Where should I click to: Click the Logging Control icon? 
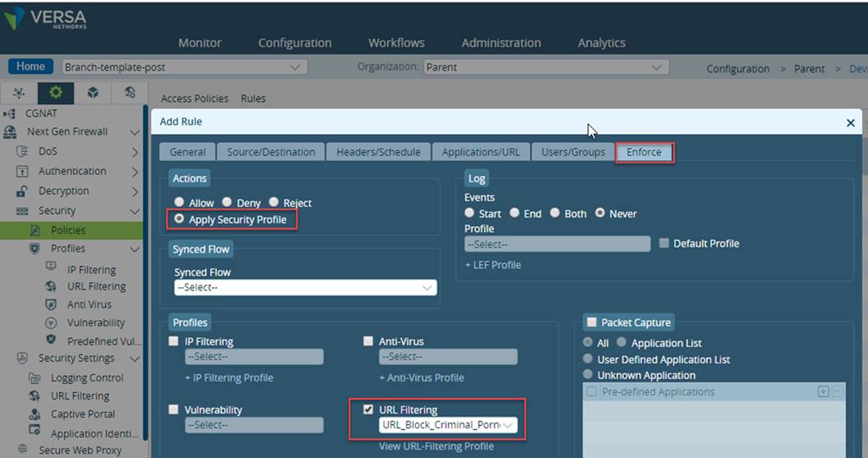coord(35,378)
